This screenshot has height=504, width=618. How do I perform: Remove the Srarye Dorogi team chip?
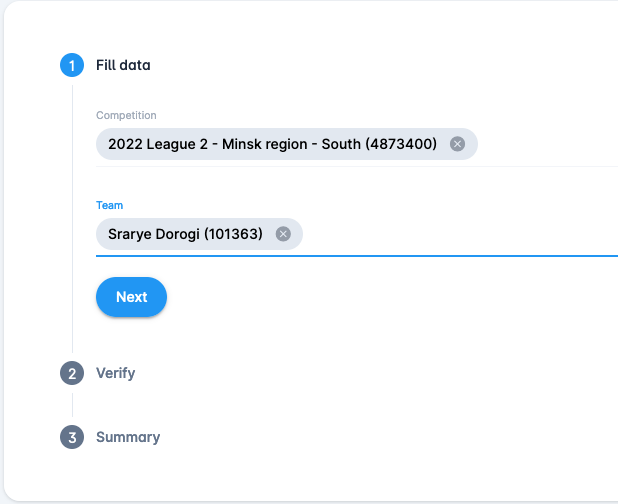283,234
